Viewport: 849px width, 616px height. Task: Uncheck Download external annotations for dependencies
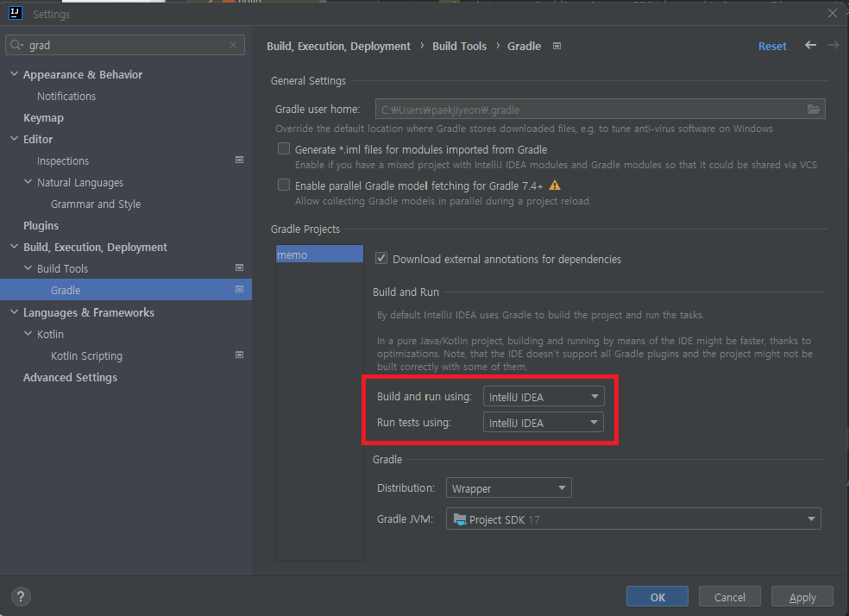click(381, 258)
